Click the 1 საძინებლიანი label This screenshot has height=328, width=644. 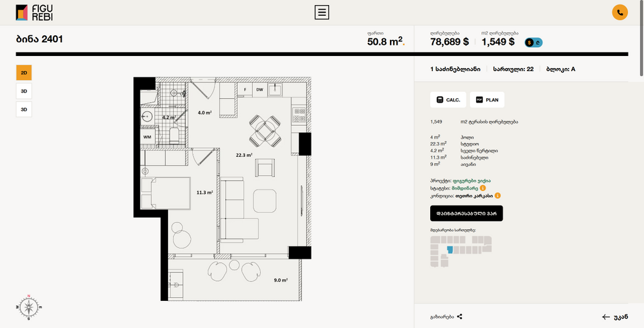[455, 69]
